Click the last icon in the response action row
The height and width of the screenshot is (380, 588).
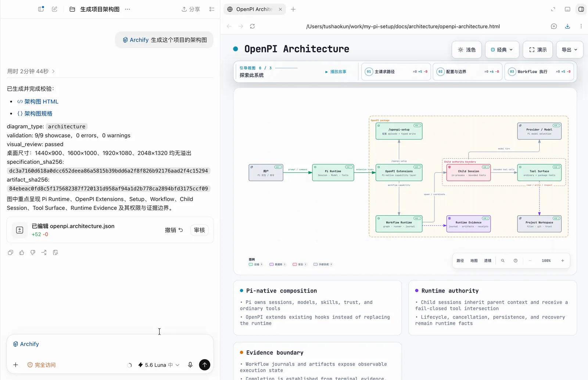(55, 252)
